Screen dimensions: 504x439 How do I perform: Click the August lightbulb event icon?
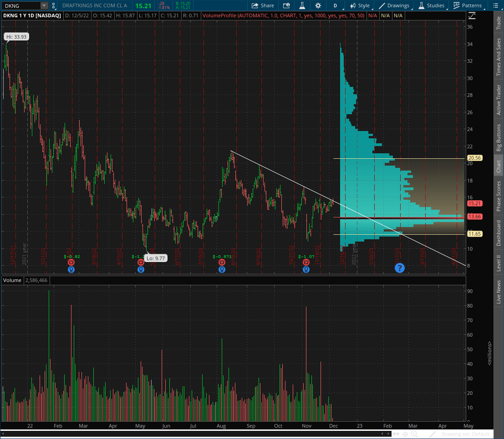(x=222, y=270)
